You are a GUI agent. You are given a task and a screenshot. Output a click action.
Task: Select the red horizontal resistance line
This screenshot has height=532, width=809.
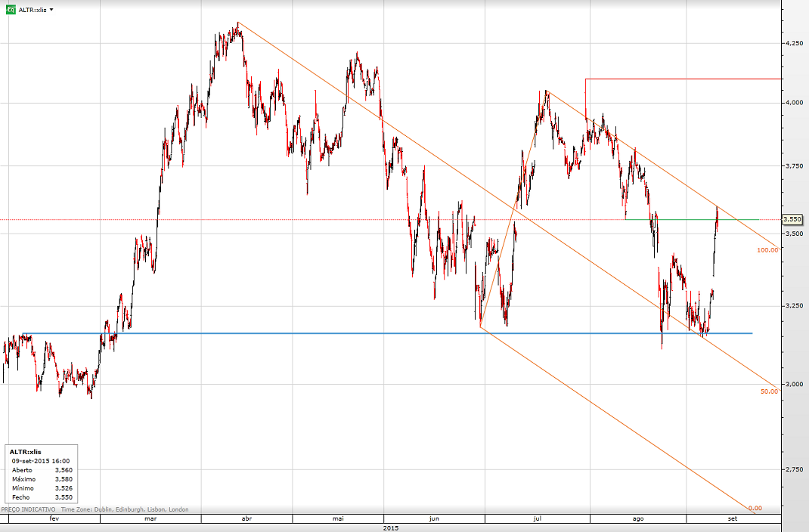[683, 79]
